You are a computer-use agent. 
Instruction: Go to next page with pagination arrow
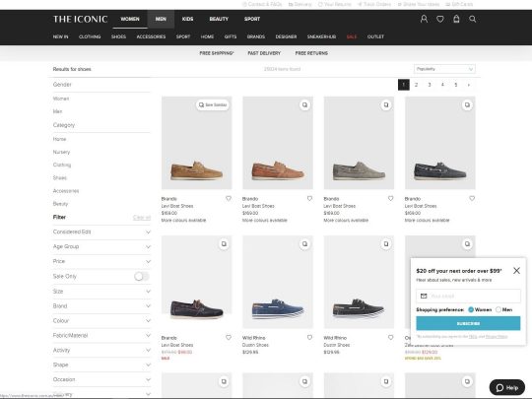(469, 85)
